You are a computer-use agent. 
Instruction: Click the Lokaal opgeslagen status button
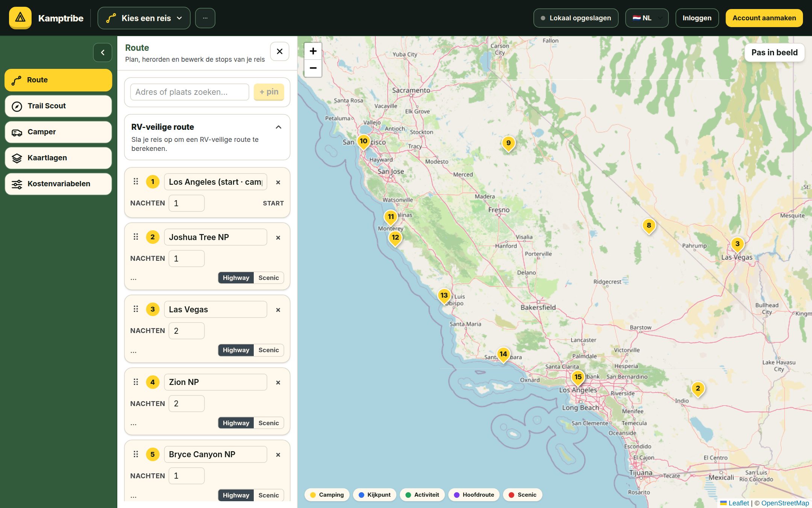(576, 18)
